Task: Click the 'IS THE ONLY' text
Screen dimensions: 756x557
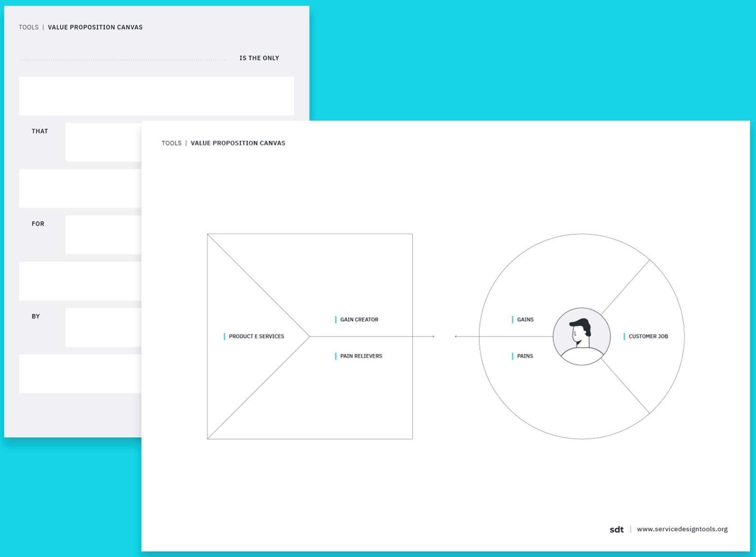Action: click(x=259, y=58)
